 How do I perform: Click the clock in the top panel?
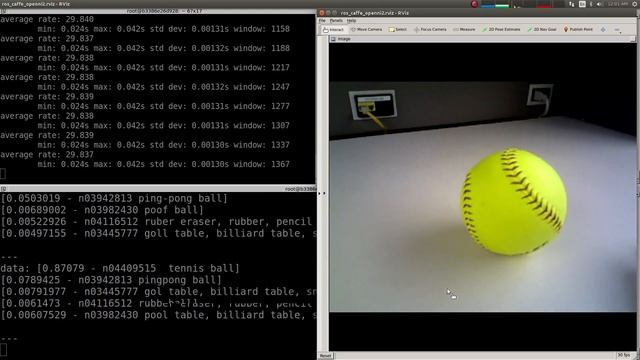pos(618,4)
